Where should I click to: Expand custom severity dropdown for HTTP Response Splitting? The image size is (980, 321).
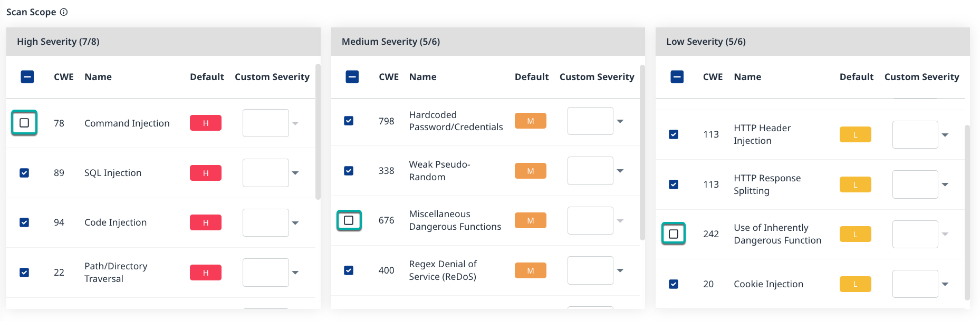(945, 184)
